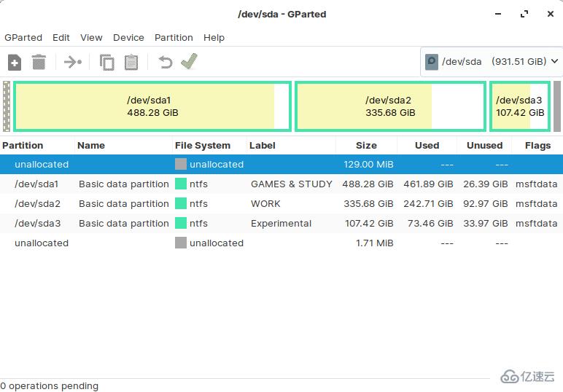Click the New partition toolbar icon
Viewport: 563px width, 392px height.
click(x=15, y=63)
